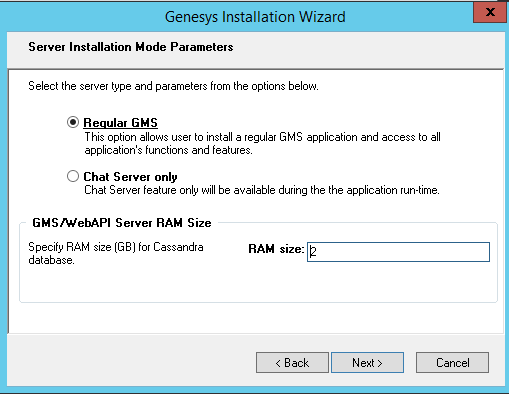The image size is (509, 394).
Task: Click into the RAM size input field
Action: coord(398,252)
